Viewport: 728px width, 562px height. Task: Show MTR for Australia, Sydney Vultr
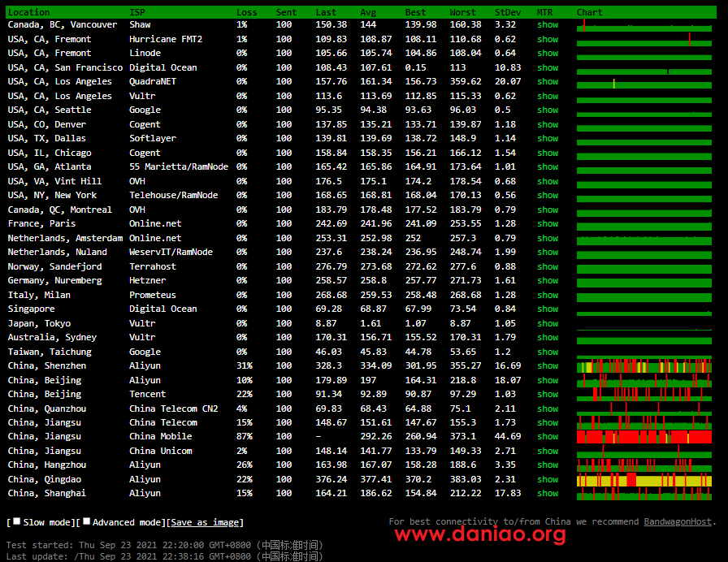coord(548,337)
